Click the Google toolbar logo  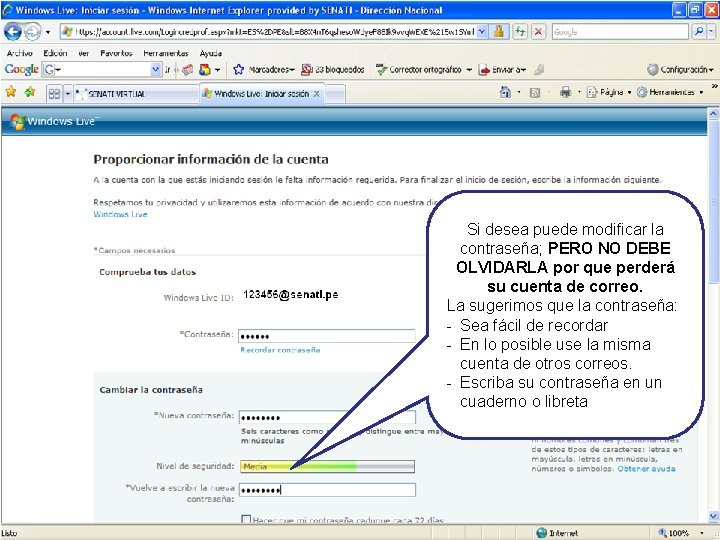coord(21,69)
